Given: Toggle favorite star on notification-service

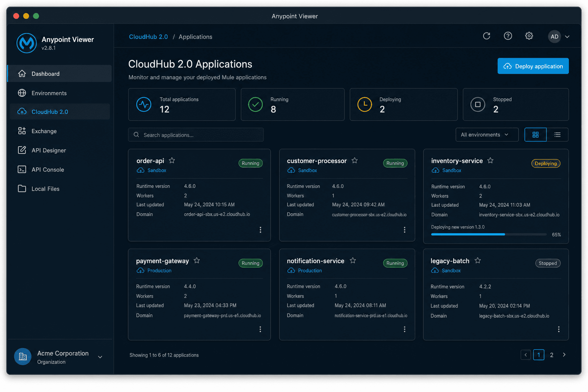Looking at the screenshot, I should pyautogui.click(x=353, y=260).
